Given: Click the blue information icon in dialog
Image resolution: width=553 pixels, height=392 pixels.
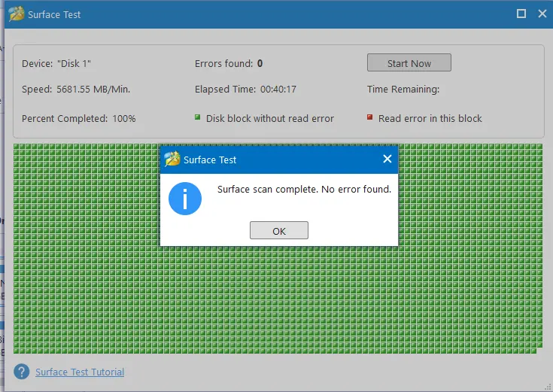Looking at the screenshot, I should click(185, 199).
